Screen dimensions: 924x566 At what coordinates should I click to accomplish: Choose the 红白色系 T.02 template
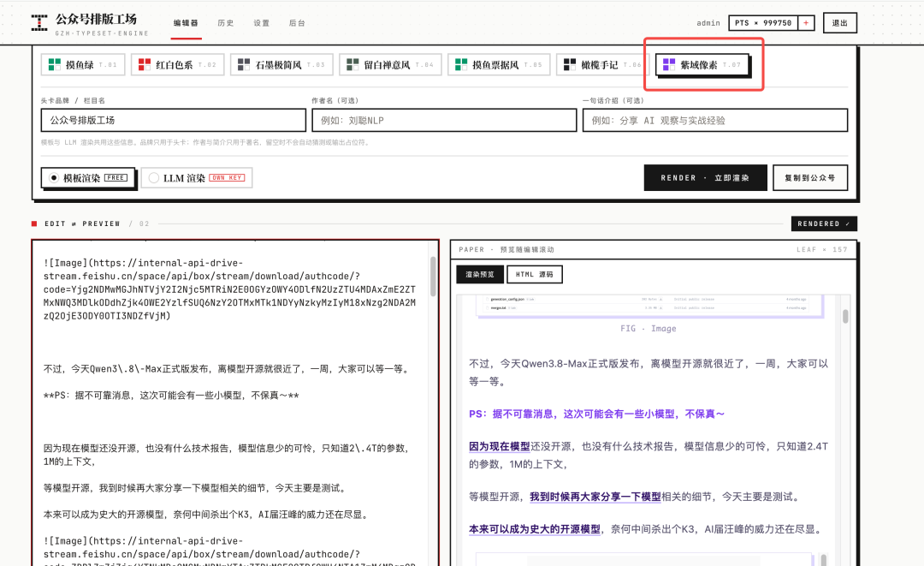(x=177, y=65)
